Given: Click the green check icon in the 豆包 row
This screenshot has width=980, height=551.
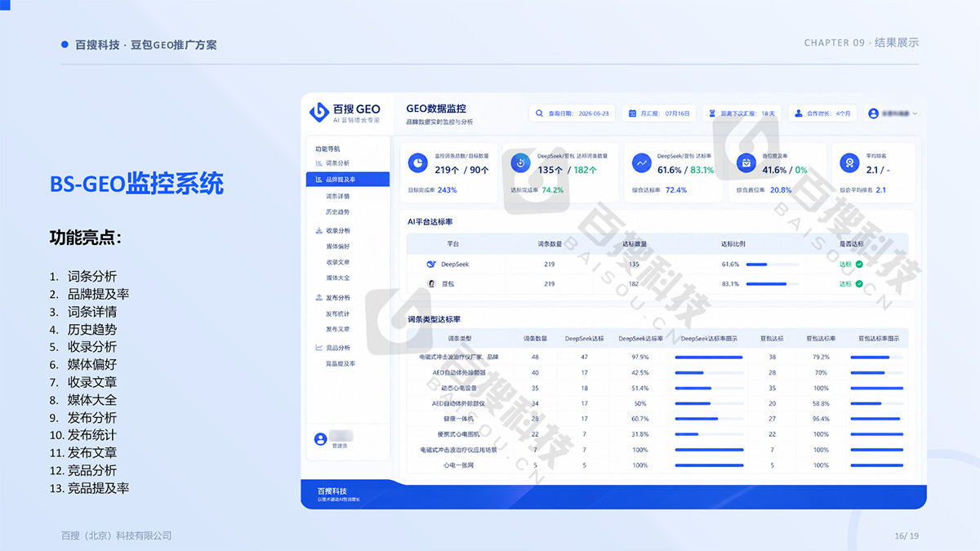Looking at the screenshot, I should 859,284.
